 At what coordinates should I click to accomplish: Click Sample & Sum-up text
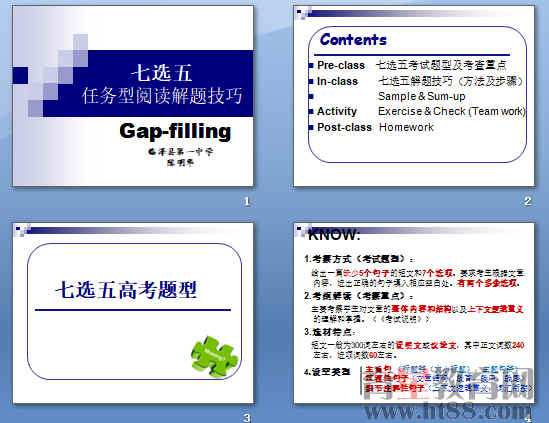pos(422,96)
